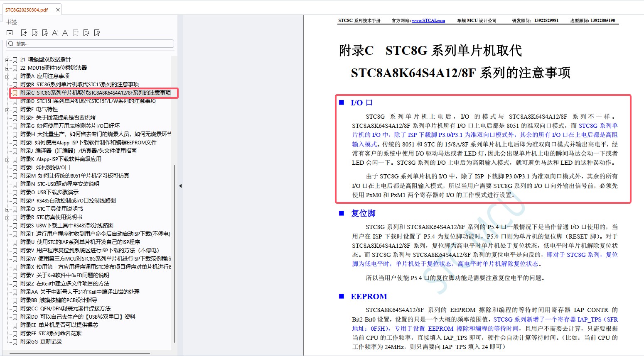
Task: Click header text 研发顾问: 13922829991
Action: click(x=535, y=20)
